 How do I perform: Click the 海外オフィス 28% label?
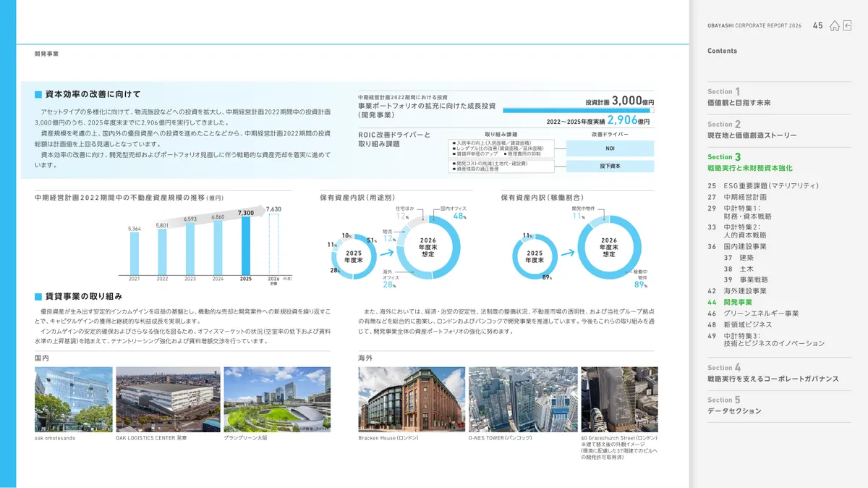389,279
